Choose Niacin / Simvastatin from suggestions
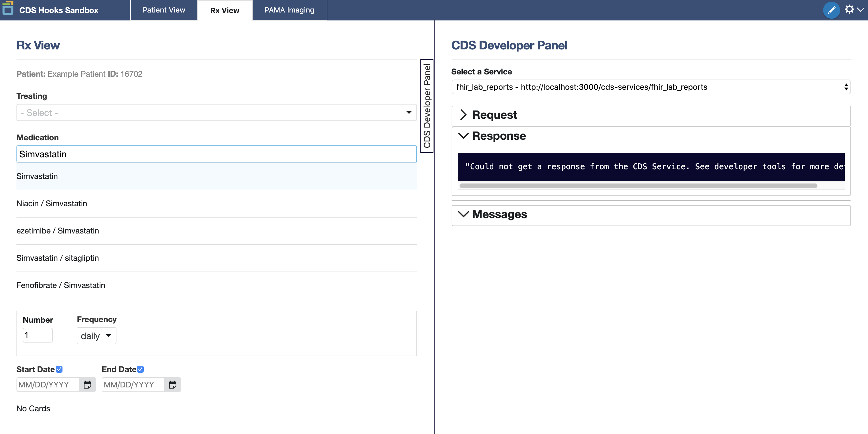 52,204
